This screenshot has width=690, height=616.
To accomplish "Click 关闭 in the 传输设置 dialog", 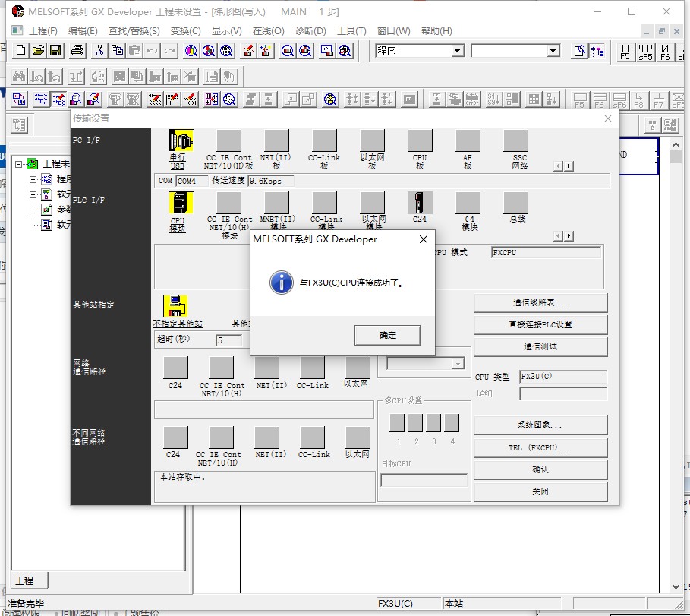I will [540, 492].
